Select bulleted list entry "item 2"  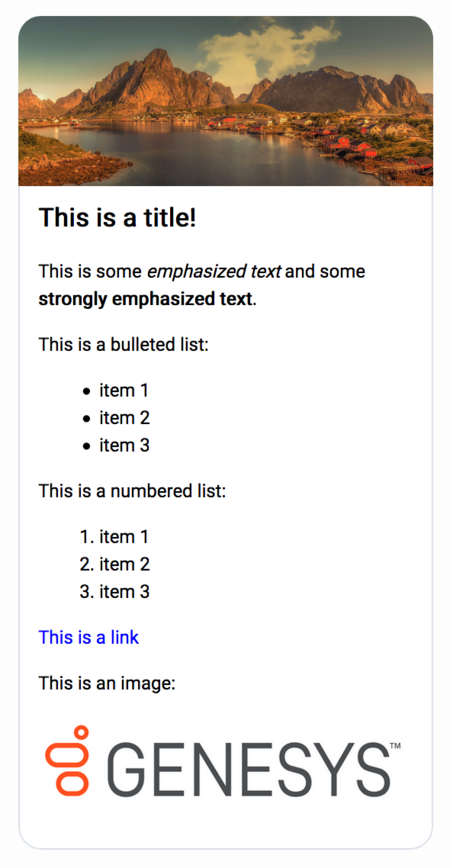tap(124, 417)
